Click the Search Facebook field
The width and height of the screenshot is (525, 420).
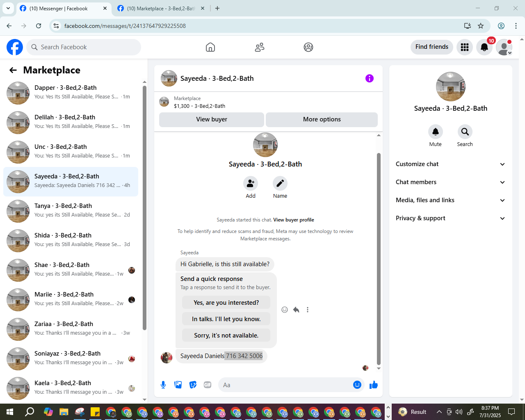click(x=84, y=47)
